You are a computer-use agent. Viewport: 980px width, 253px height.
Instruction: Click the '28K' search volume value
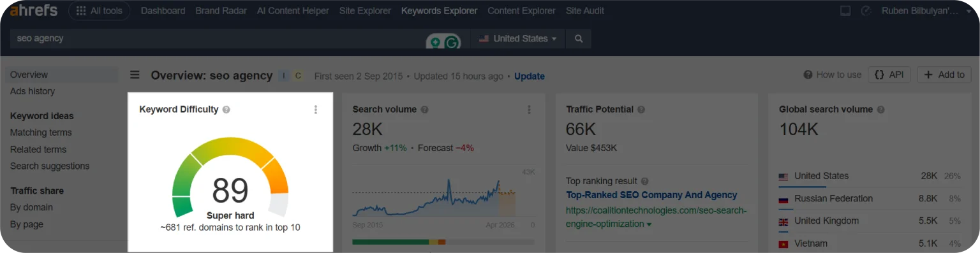pyautogui.click(x=367, y=129)
